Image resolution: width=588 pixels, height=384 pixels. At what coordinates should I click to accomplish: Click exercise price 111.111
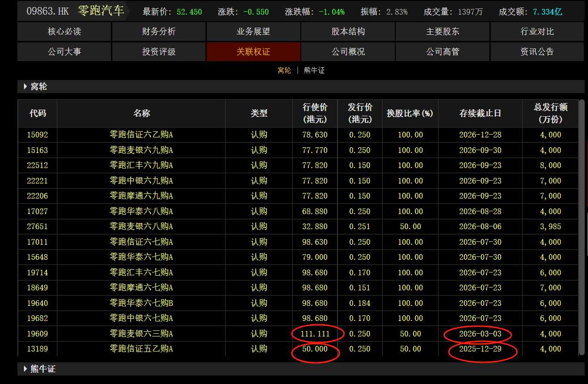click(x=315, y=334)
